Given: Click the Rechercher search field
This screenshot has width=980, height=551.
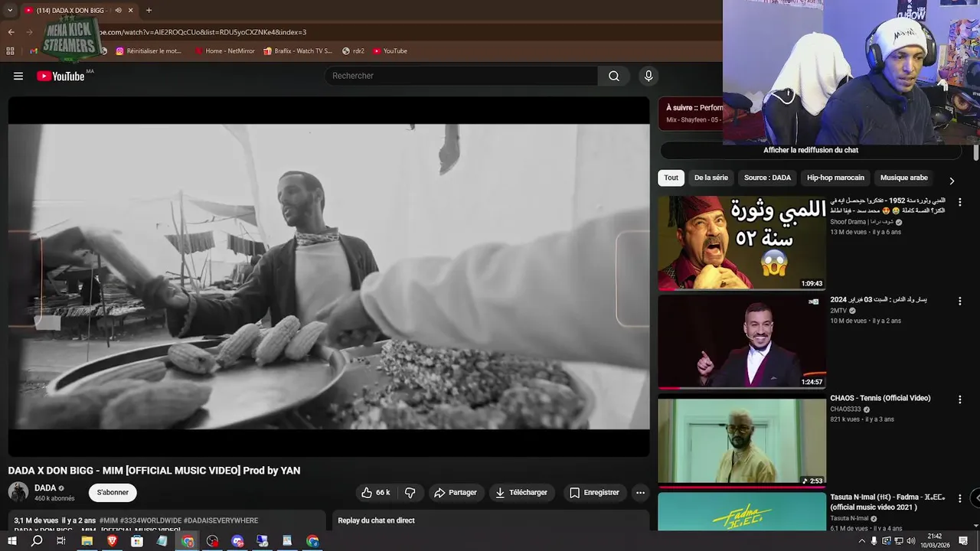Looking at the screenshot, I should 462,76.
